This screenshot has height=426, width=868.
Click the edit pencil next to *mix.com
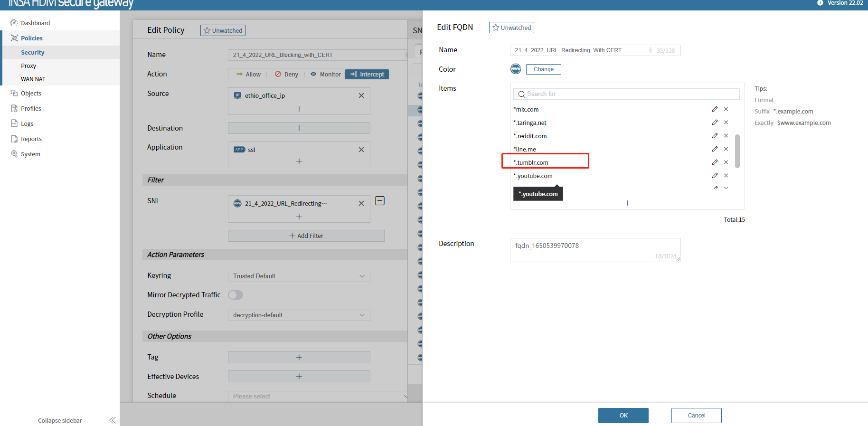click(715, 109)
